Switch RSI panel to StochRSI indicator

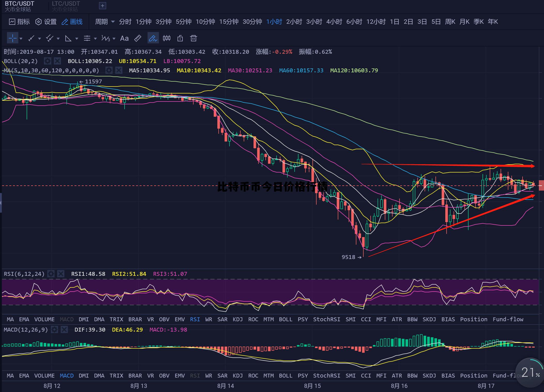pos(327,319)
